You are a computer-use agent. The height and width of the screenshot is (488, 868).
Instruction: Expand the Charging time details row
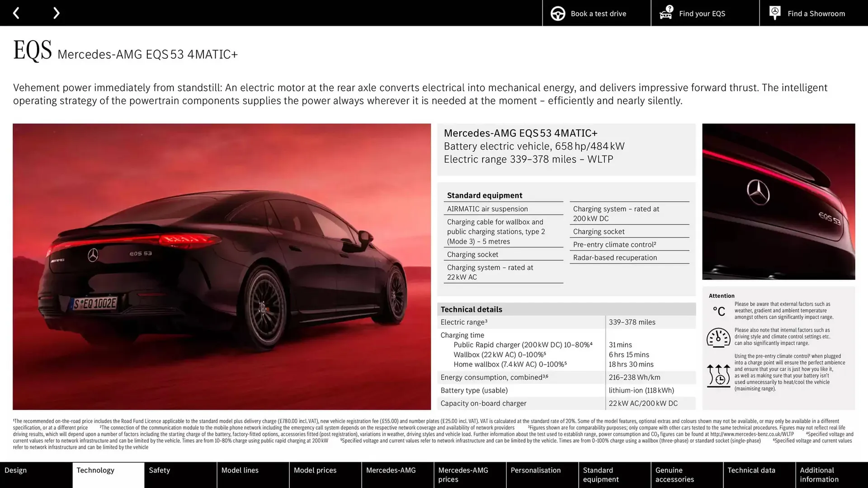(462, 335)
